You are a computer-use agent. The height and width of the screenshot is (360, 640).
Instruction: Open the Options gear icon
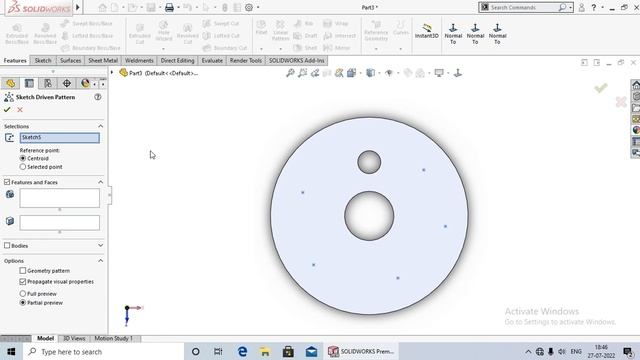(249, 7)
